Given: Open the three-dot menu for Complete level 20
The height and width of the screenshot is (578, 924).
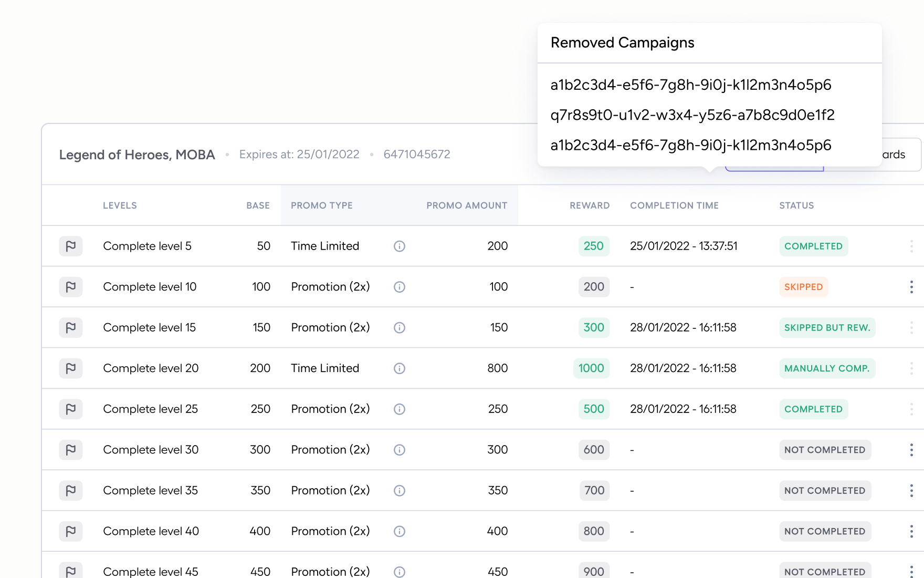Looking at the screenshot, I should click(911, 368).
